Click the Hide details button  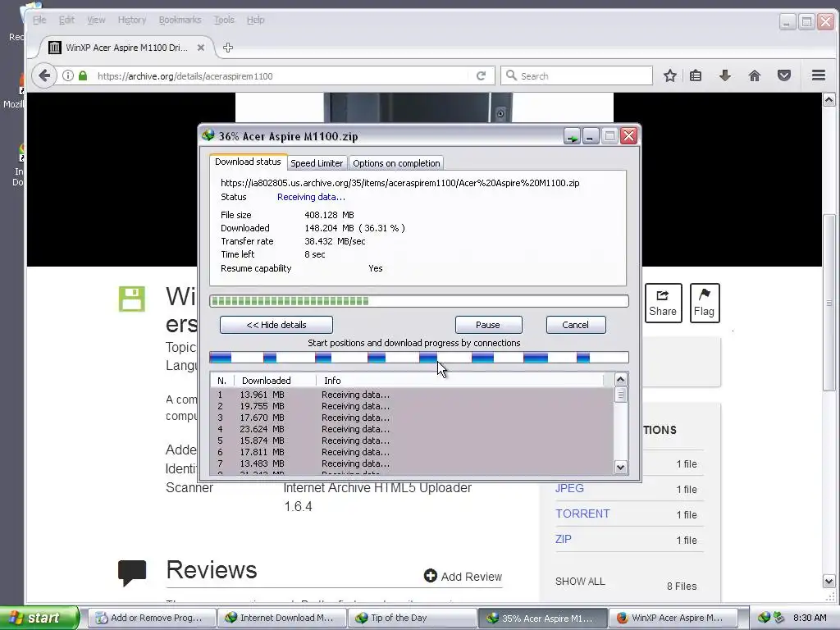pyautogui.click(x=276, y=325)
